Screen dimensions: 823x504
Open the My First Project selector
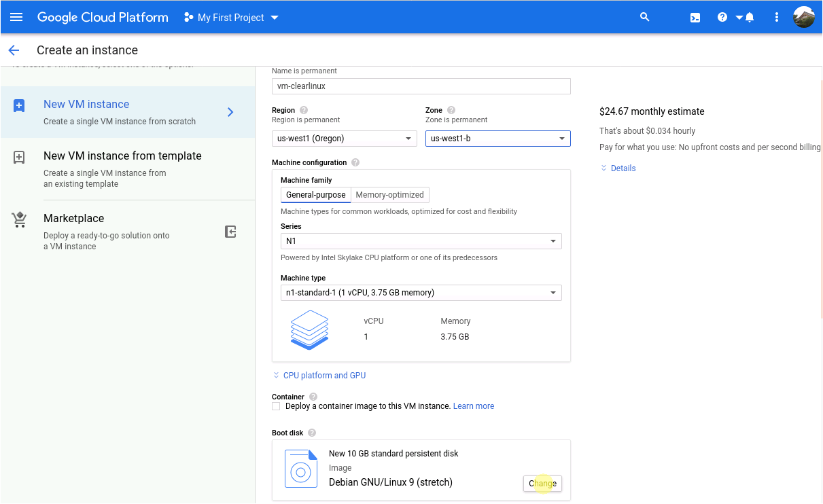click(x=232, y=18)
